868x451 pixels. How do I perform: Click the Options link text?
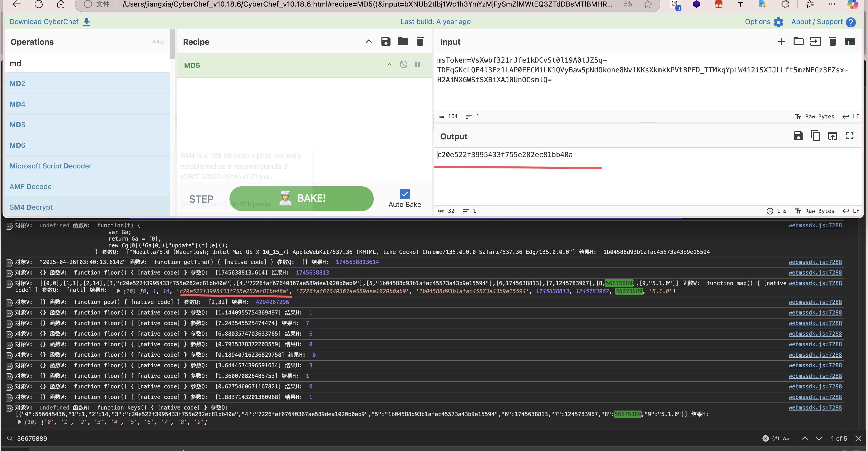click(x=757, y=22)
